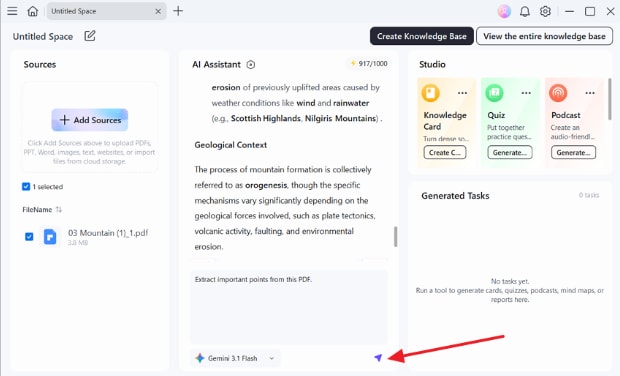Click the '0 tasks' counter text
Screen dimensions: 620x376
pos(589,195)
